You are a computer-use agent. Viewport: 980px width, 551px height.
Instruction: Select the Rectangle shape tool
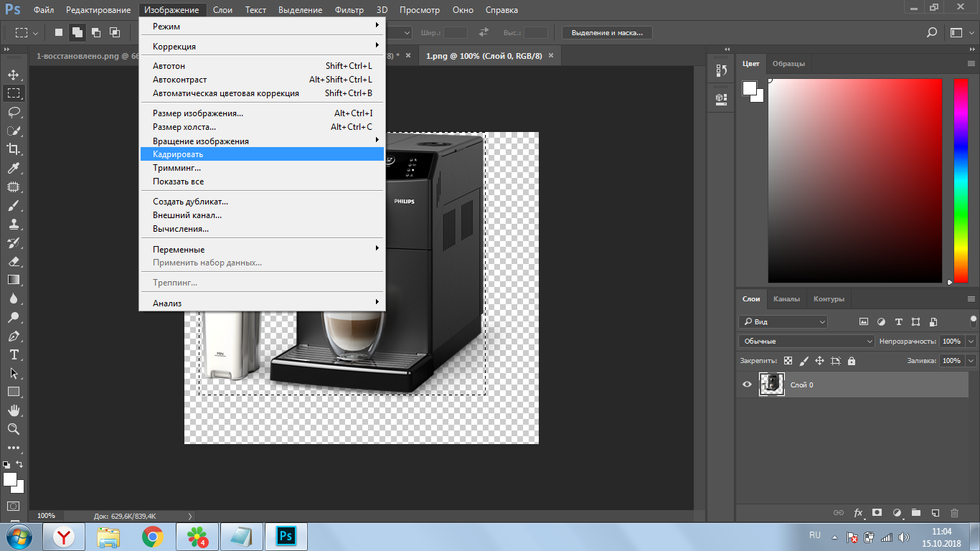pyautogui.click(x=13, y=392)
